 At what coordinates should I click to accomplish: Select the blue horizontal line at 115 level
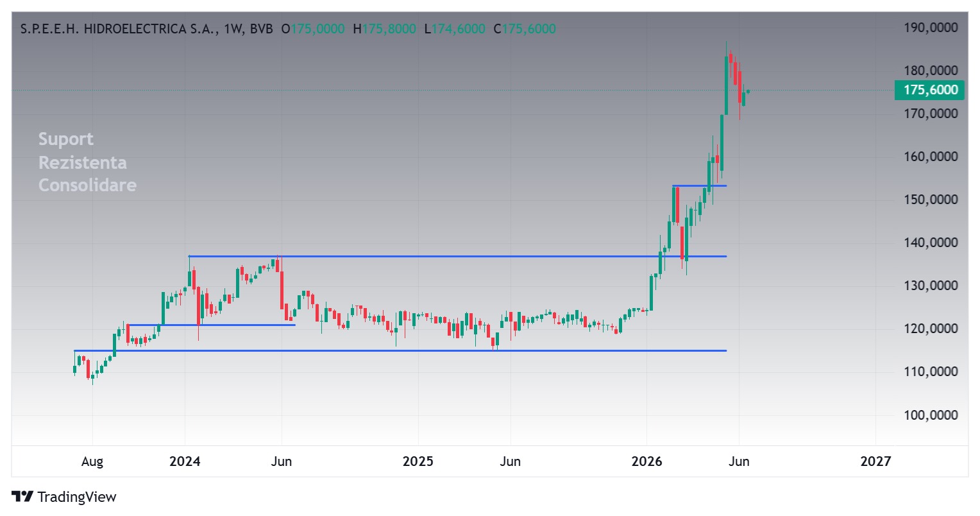[x=400, y=350]
